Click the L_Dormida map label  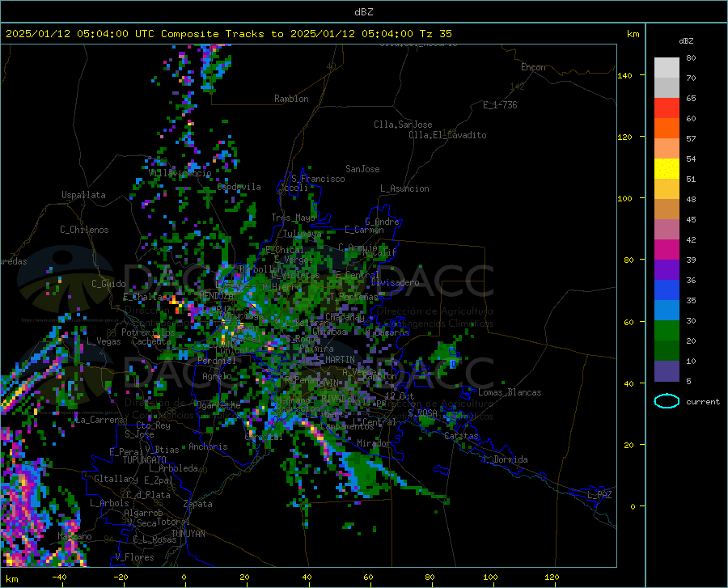pyautogui.click(x=505, y=459)
